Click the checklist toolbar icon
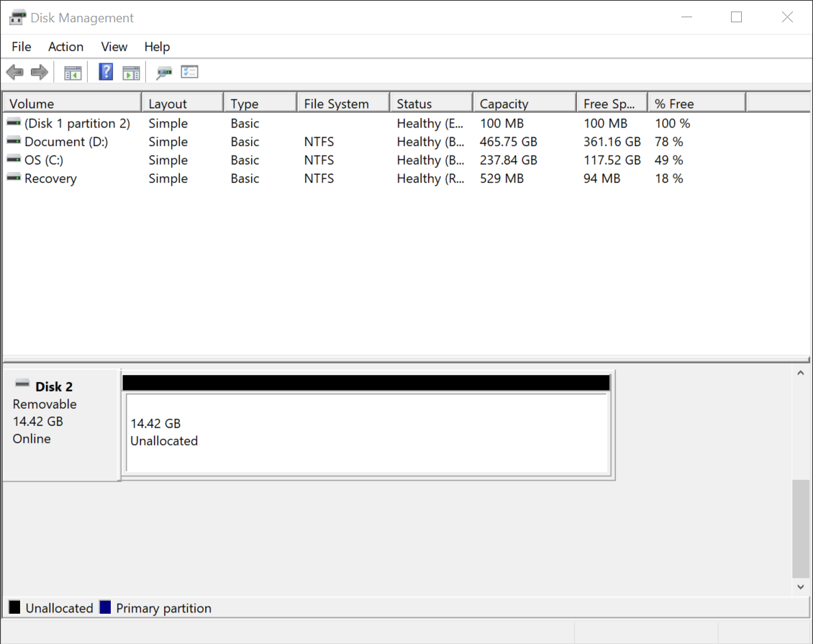Viewport: 813px width, 644px height. [189, 71]
